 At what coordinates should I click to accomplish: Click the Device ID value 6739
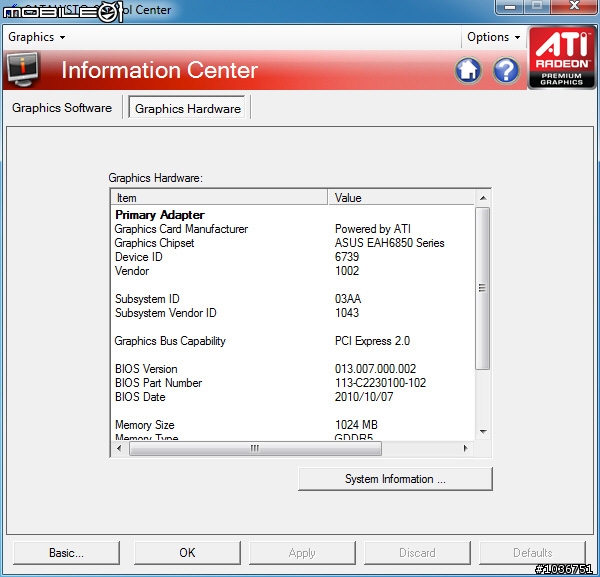click(x=347, y=257)
